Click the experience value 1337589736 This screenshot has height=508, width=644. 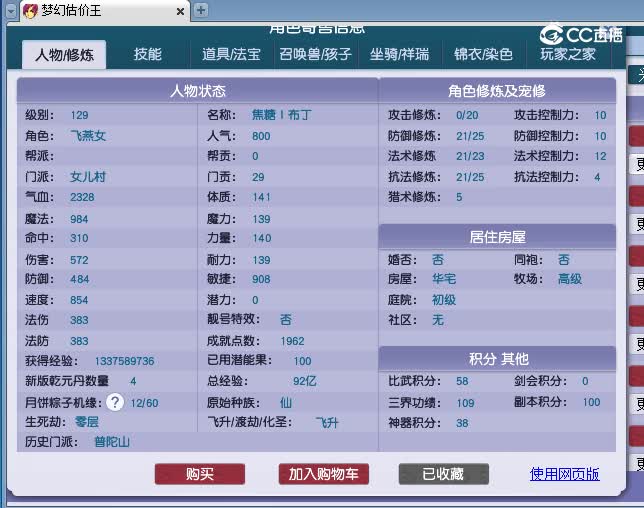pyautogui.click(x=124, y=361)
